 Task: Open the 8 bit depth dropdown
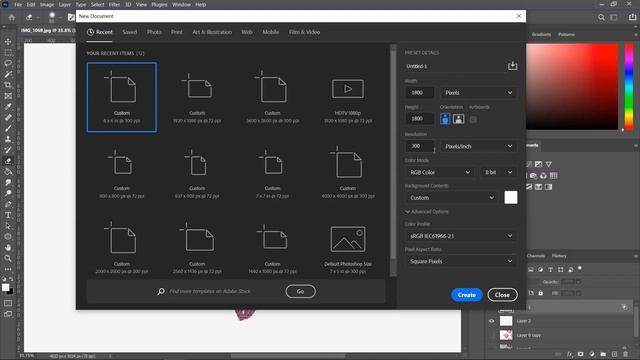click(498, 172)
